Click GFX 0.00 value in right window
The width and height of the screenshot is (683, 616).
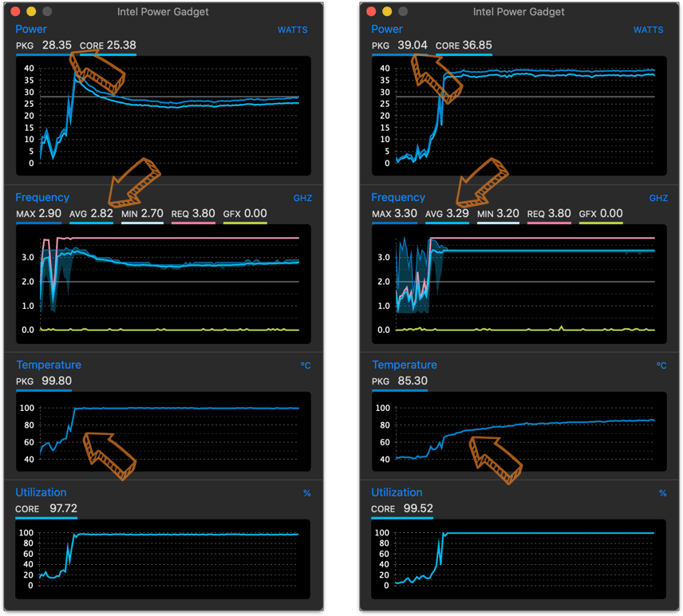tap(611, 214)
